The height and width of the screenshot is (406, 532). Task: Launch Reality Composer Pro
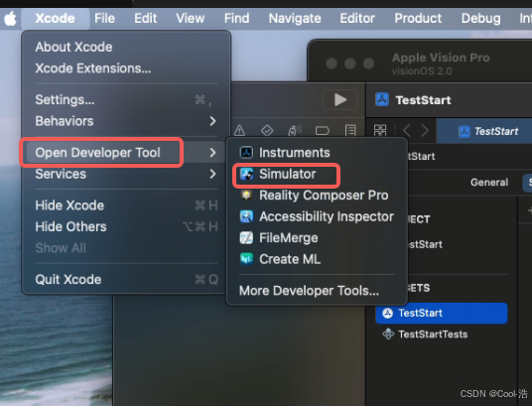point(317,196)
